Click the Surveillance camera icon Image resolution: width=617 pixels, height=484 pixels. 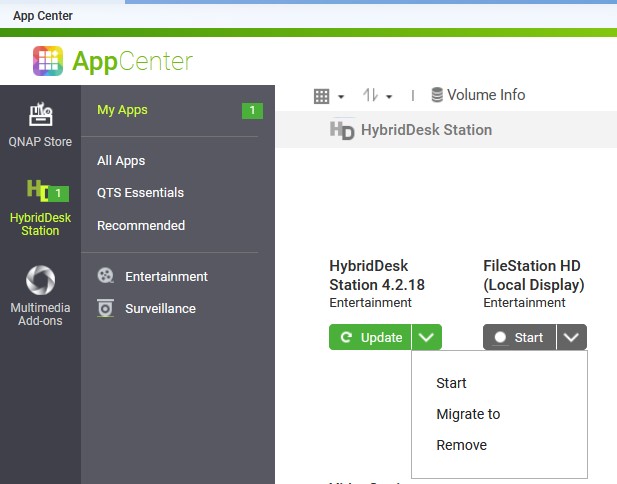click(x=105, y=308)
